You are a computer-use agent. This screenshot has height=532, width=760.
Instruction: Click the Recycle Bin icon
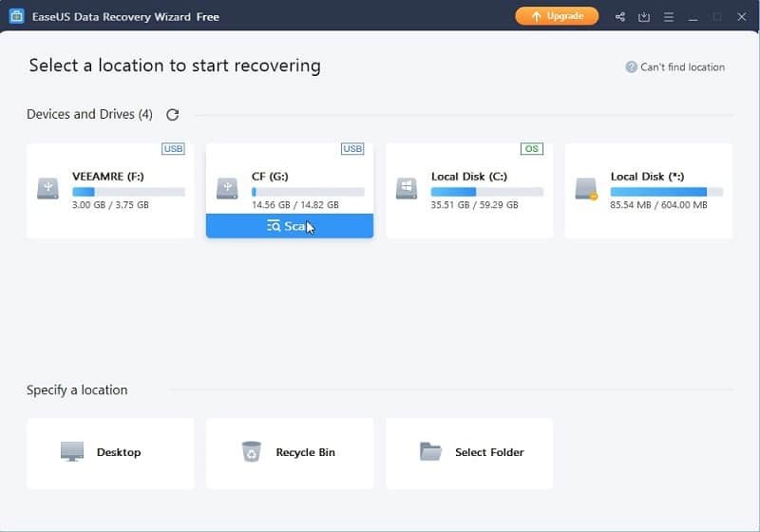tap(251, 452)
